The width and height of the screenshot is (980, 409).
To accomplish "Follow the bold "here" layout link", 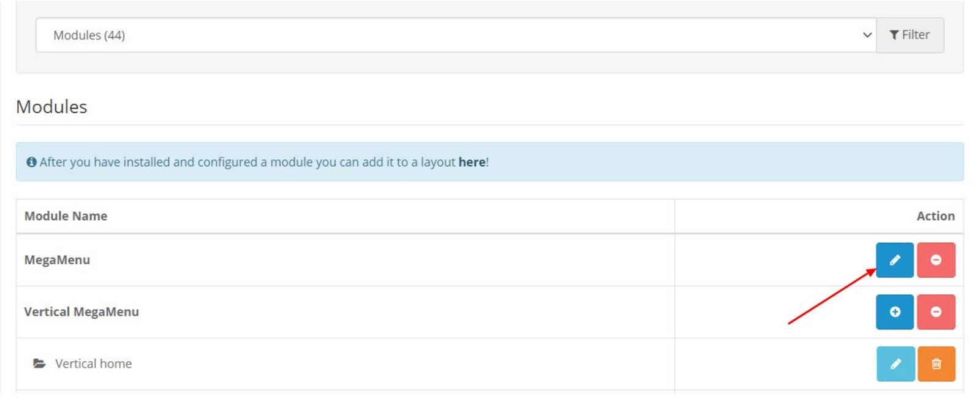I will pos(472,162).
